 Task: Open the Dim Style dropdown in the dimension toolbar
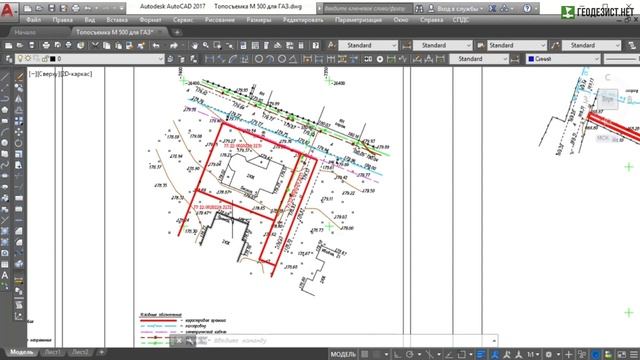pos(479,59)
